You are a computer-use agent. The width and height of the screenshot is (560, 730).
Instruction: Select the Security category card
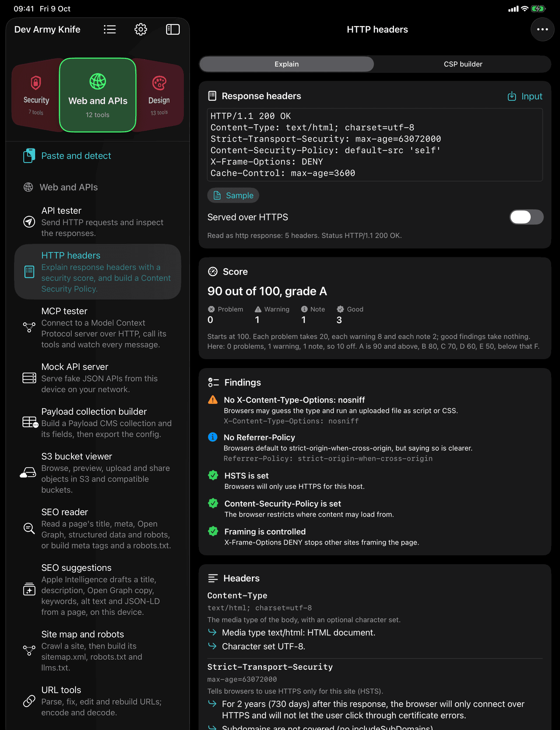coord(36,95)
